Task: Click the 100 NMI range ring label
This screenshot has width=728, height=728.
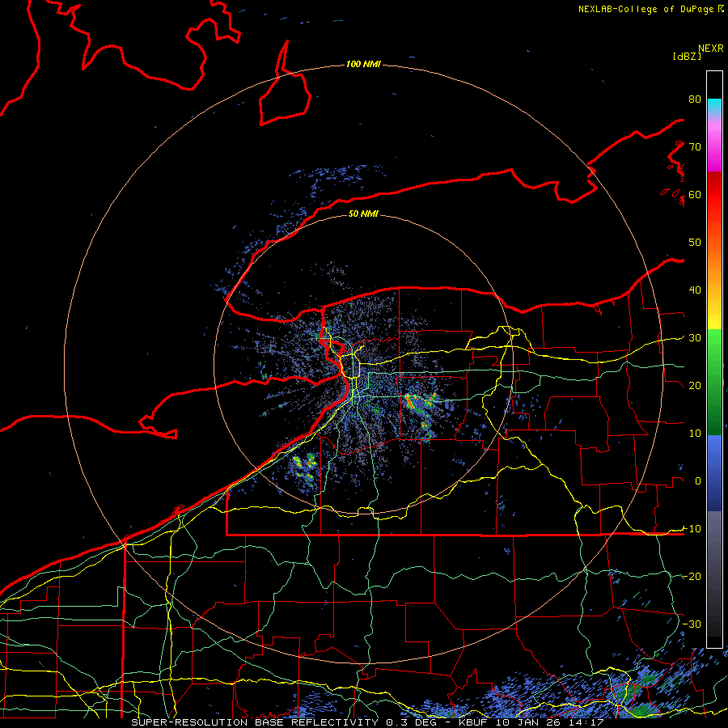Action: [363, 64]
